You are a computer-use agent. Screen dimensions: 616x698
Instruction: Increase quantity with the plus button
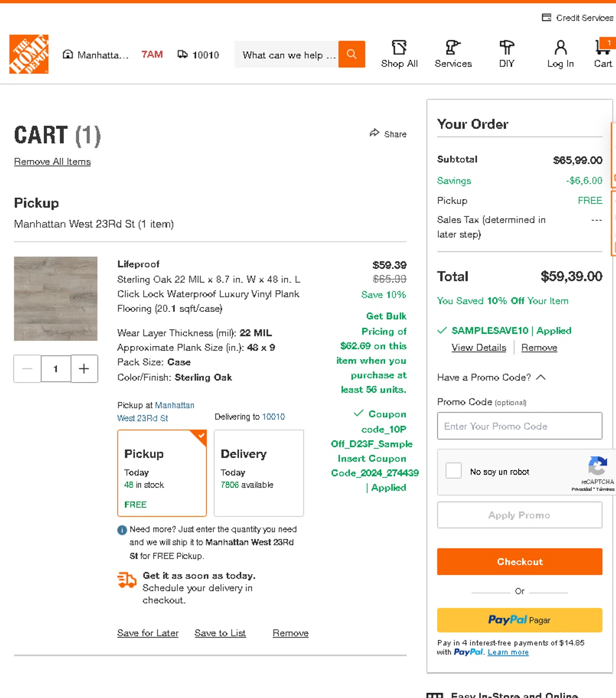(84, 369)
